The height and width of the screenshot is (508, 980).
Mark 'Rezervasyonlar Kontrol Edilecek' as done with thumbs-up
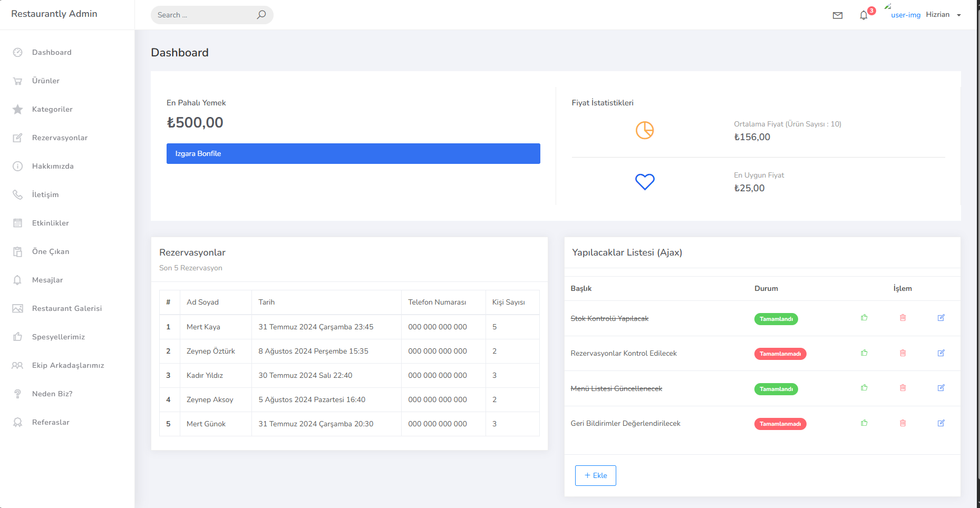tap(864, 353)
